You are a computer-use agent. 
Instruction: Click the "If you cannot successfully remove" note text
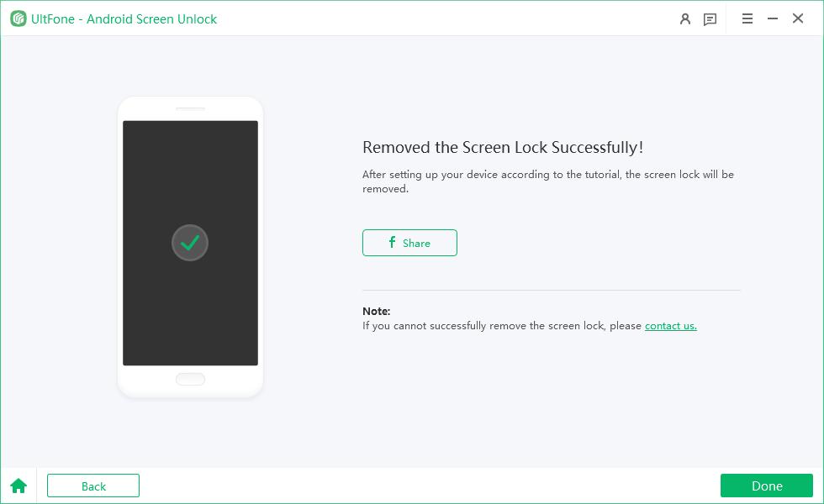pos(502,326)
